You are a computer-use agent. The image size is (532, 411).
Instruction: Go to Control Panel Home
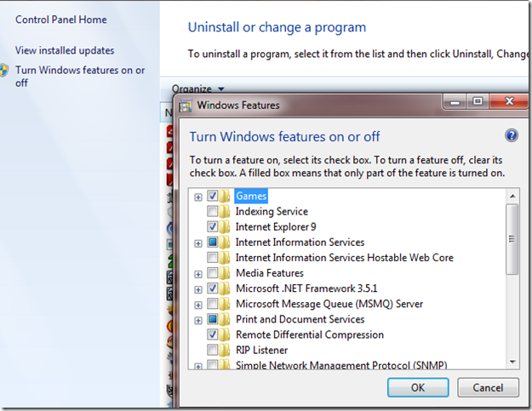coord(61,20)
